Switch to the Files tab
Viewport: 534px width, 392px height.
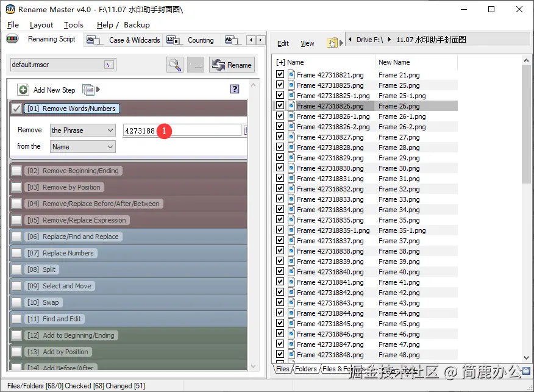(282, 369)
